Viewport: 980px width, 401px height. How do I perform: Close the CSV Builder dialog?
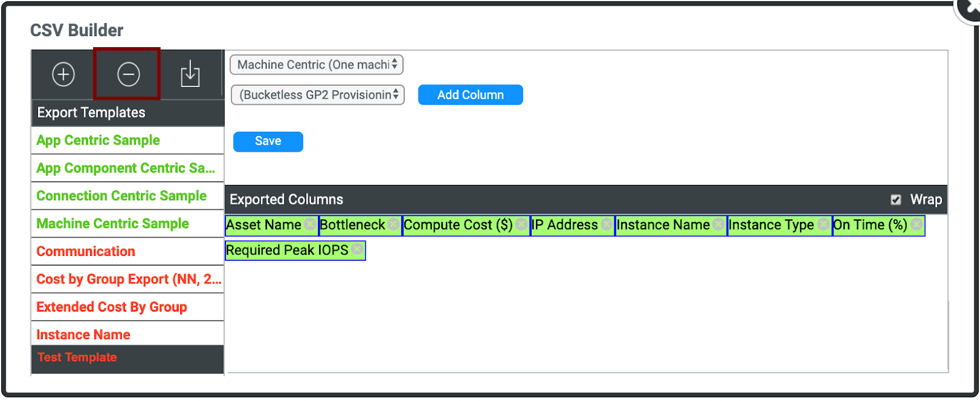[970, 9]
